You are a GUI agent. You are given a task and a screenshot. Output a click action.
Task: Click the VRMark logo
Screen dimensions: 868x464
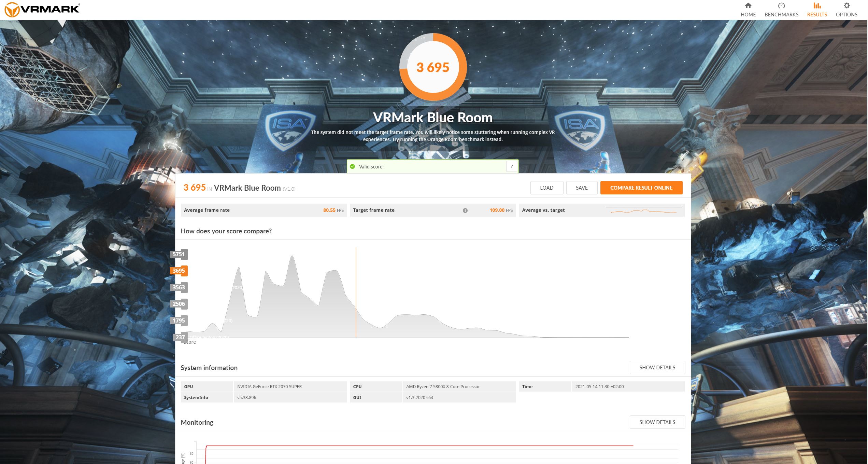point(42,10)
